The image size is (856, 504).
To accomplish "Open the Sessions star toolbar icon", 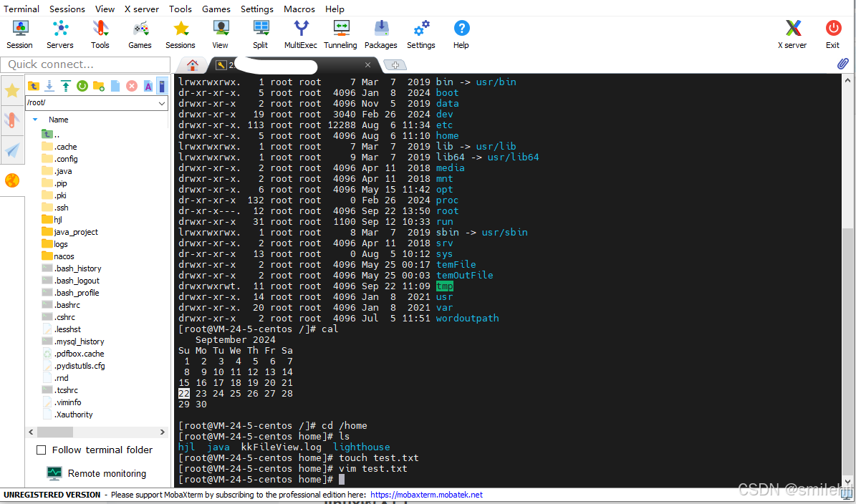I will [x=180, y=35].
